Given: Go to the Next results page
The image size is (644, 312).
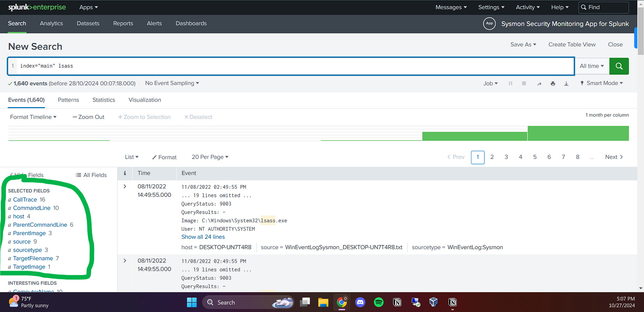Looking at the screenshot, I should (x=614, y=157).
